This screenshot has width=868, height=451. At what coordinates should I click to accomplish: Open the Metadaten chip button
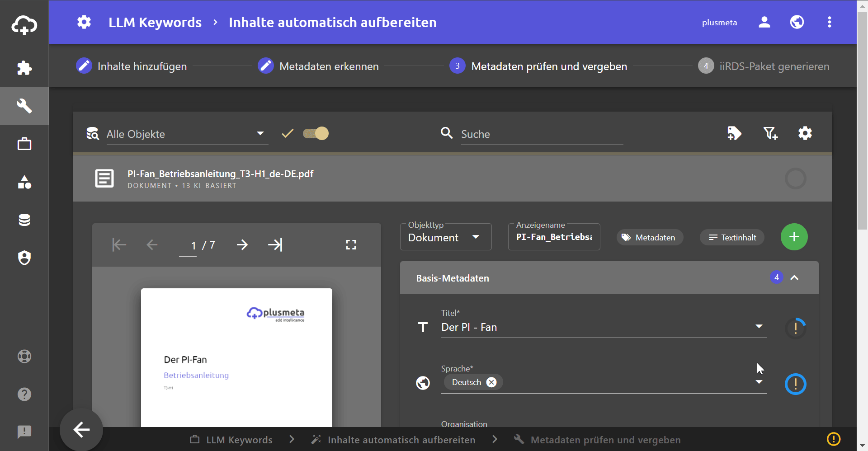(x=650, y=237)
